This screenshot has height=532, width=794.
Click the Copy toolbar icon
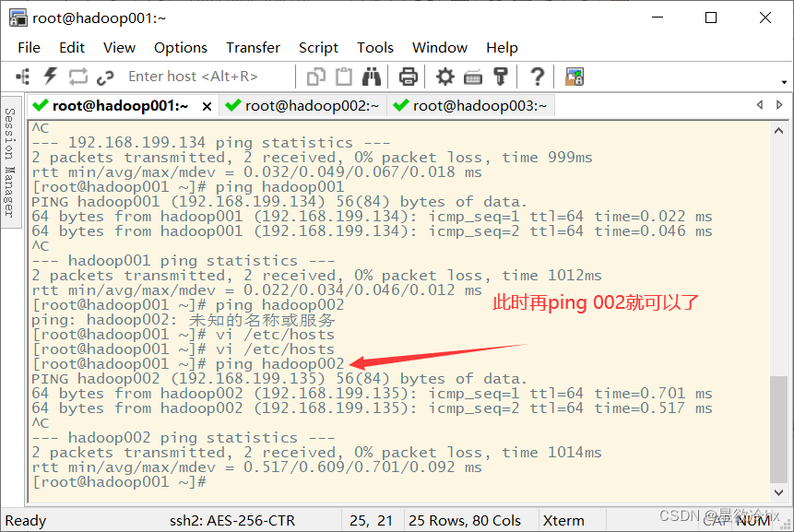pyautogui.click(x=316, y=77)
